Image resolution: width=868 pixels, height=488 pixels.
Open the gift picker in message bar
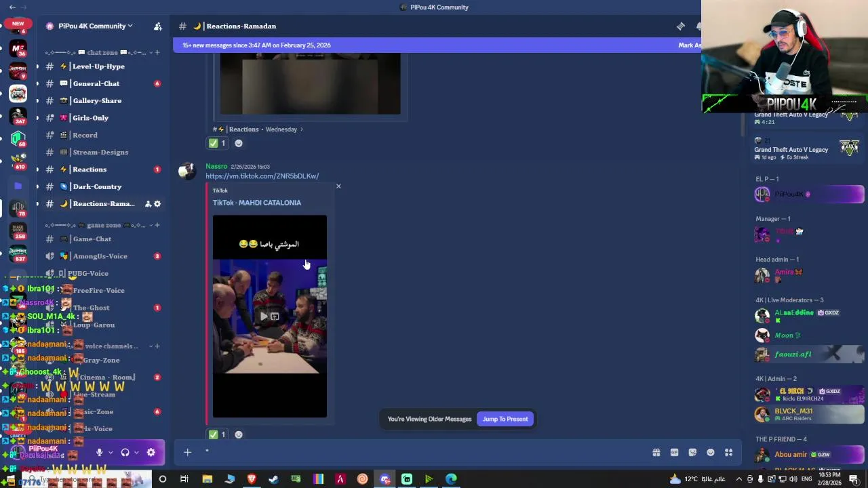pyautogui.click(x=656, y=453)
